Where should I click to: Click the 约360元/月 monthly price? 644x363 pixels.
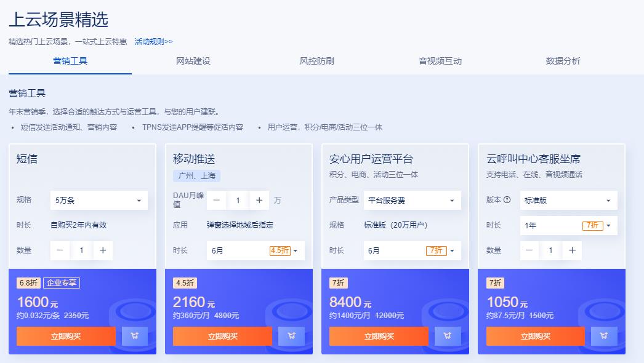click(x=191, y=316)
